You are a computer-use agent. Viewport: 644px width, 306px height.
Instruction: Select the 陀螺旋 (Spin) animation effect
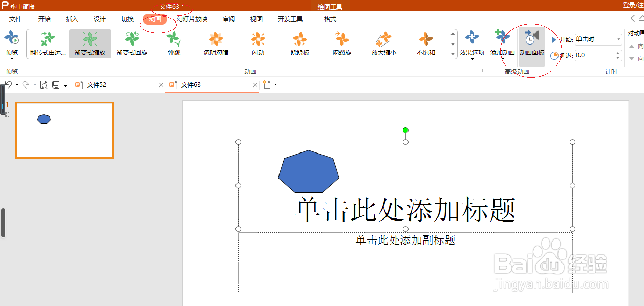pos(341,43)
